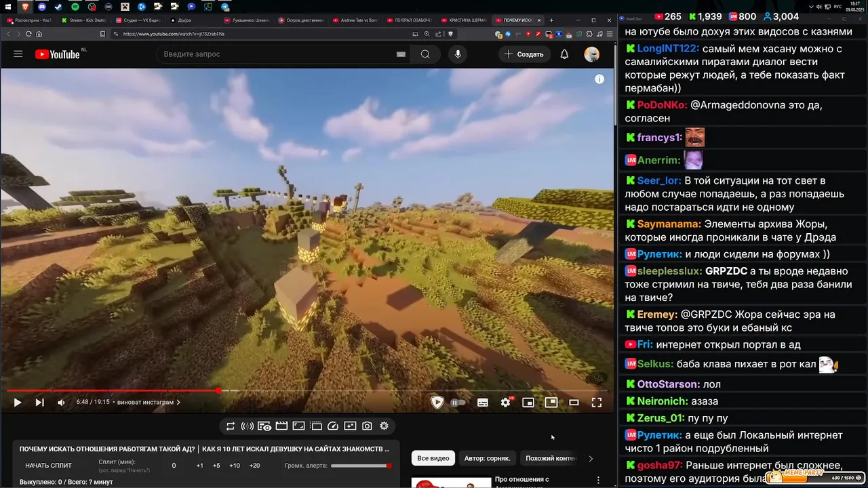Seek on the red video progress bar
This screenshot has width=868, height=488.
(309, 390)
